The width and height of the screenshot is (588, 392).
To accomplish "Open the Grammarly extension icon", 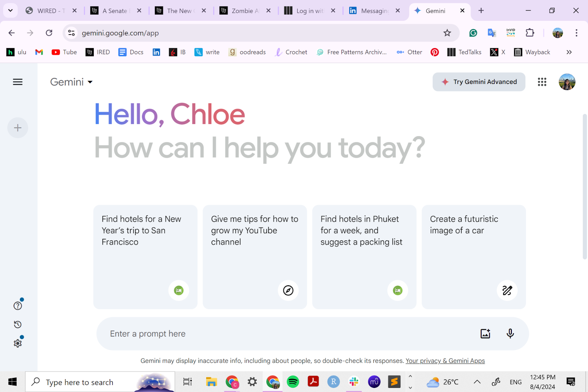I will coord(473,33).
